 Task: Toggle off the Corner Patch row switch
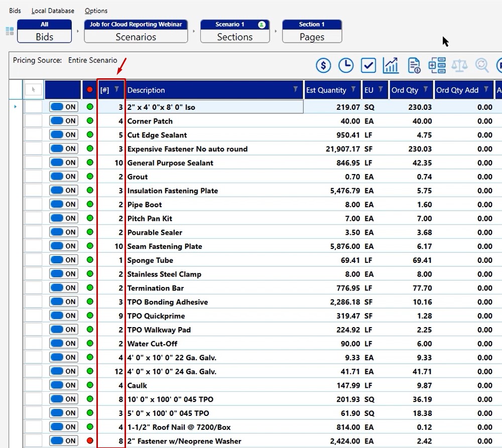[63, 120]
